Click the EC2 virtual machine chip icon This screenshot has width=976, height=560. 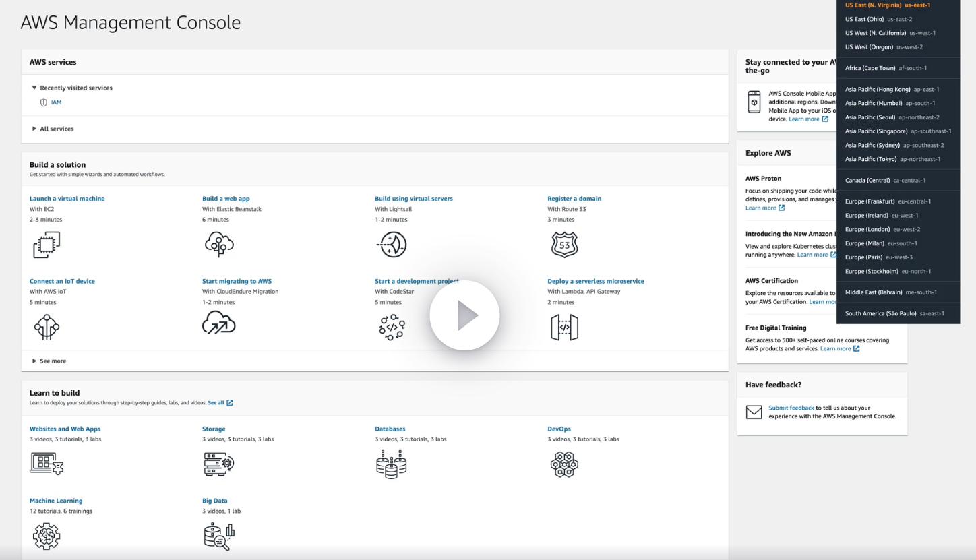tap(47, 245)
